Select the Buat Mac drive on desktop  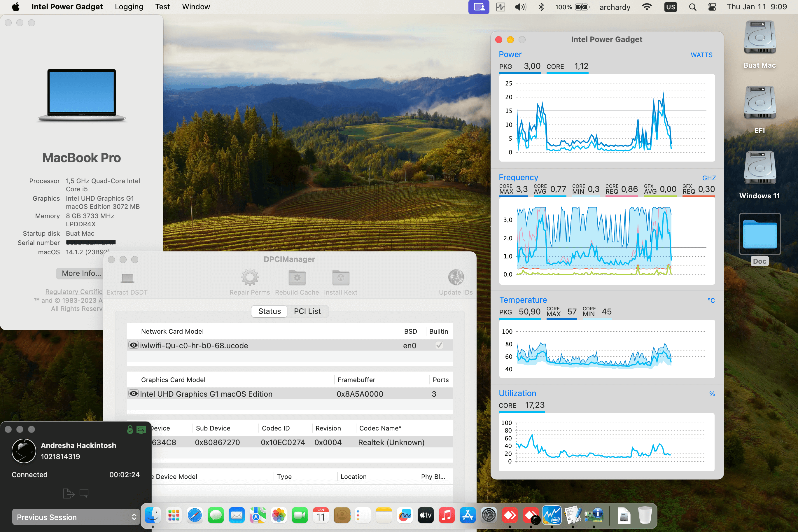pyautogui.click(x=760, y=45)
